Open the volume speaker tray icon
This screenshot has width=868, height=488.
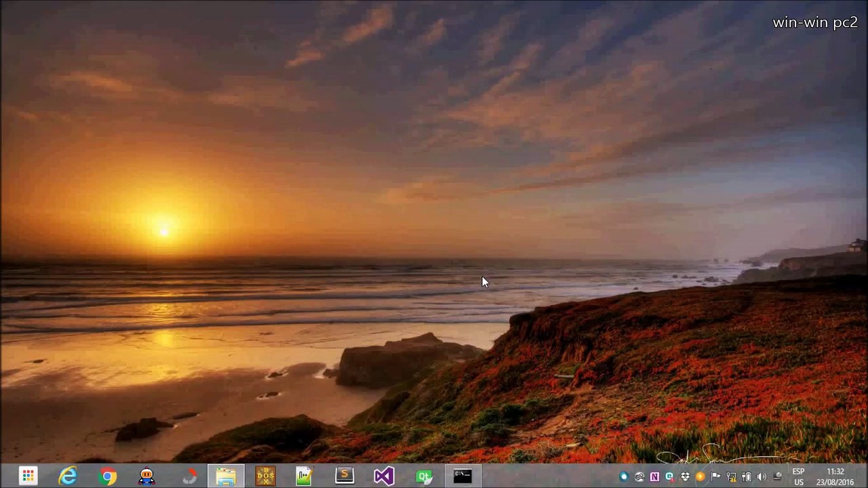click(762, 477)
